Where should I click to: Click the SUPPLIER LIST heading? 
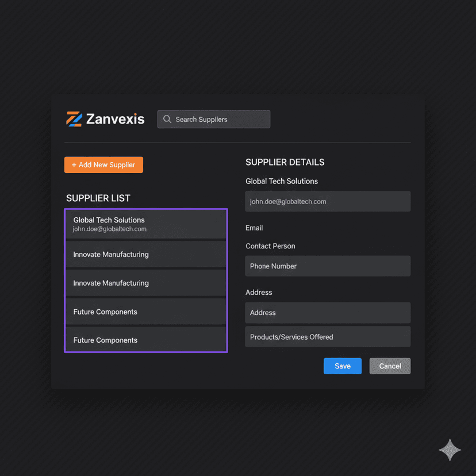pyautogui.click(x=98, y=198)
